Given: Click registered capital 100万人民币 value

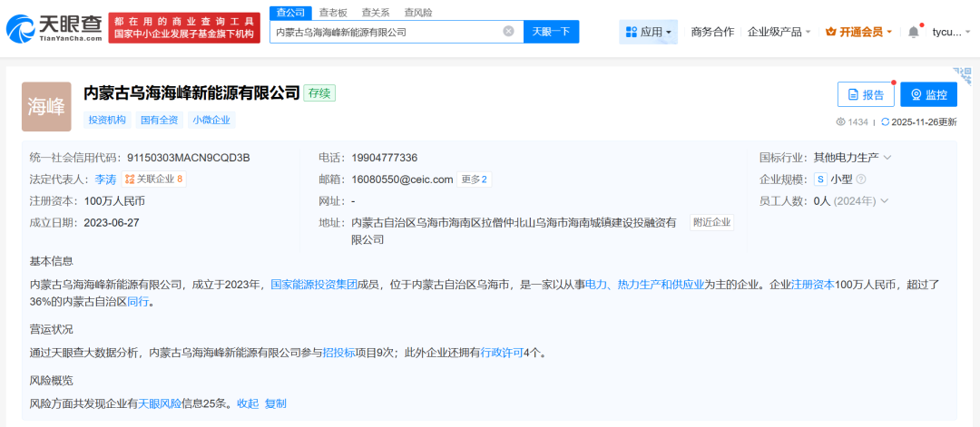Looking at the screenshot, I should click(114, 201).
